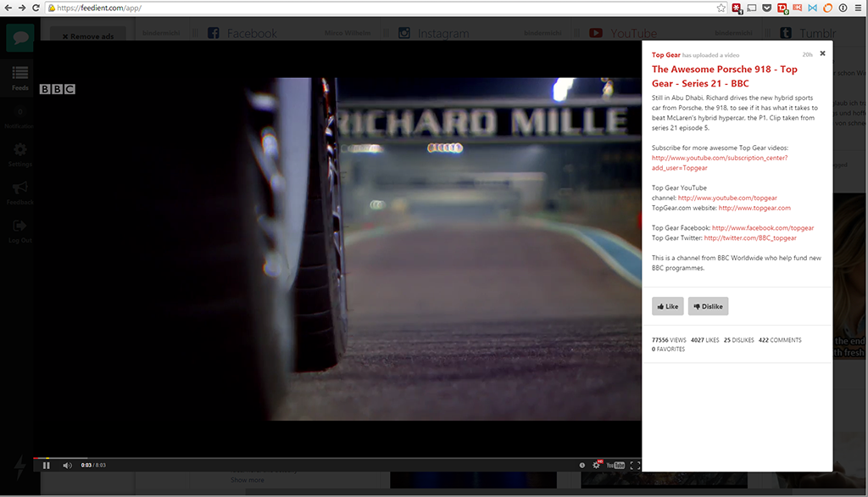Click the 422 COMMENTS count

click(780, 340)
